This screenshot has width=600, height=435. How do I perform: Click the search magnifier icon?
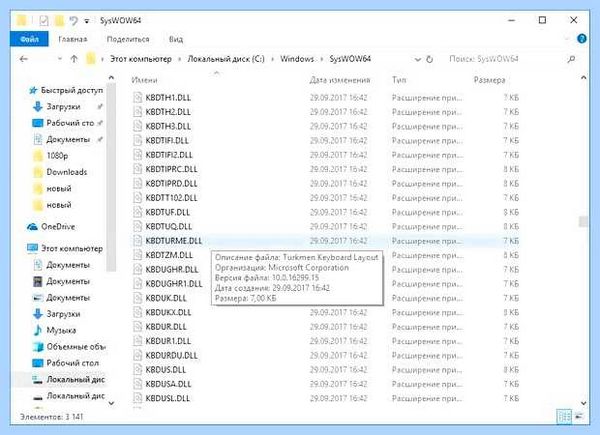571,59
